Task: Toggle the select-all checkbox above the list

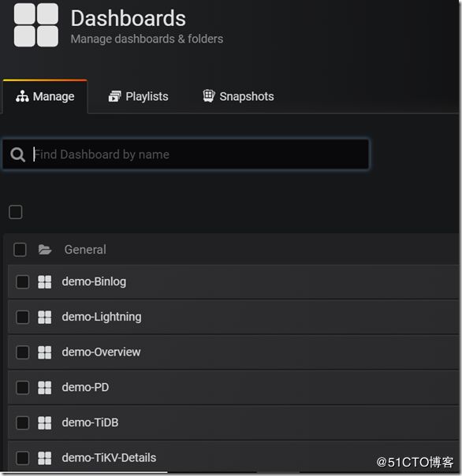Action: pyautogui.click(x=16, y=212)
